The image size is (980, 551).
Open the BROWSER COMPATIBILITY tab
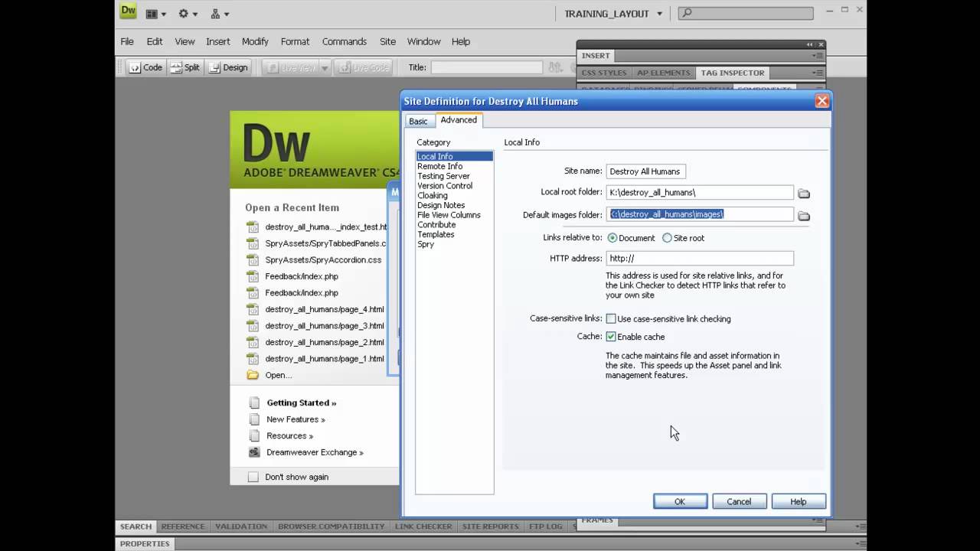tap(331, 527)
